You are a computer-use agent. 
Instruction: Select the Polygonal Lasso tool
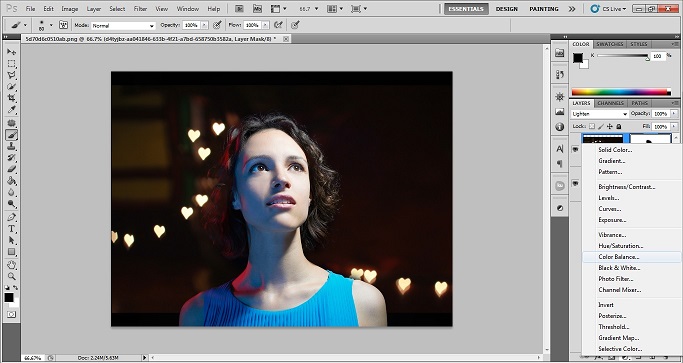11,75
